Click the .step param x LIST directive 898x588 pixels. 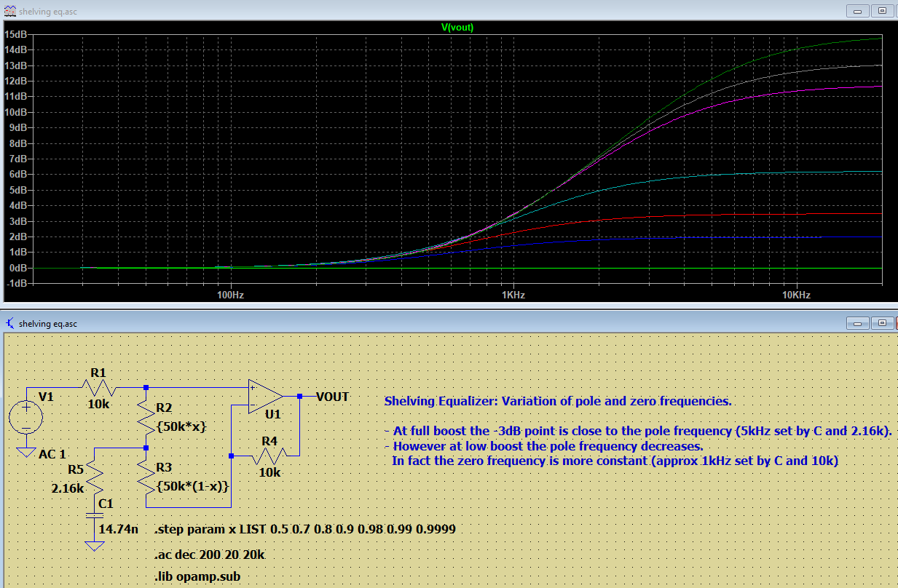click(305, 529)
